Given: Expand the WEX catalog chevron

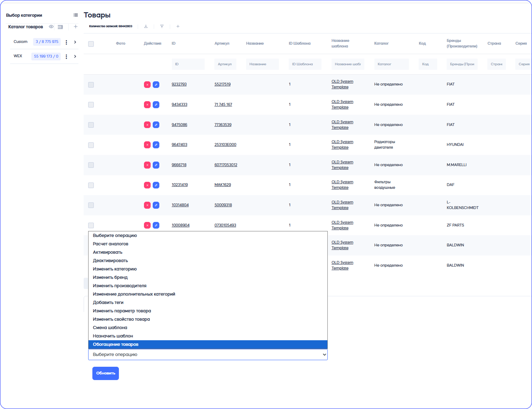Looking at the screenshot, I should tap(75, 57).
